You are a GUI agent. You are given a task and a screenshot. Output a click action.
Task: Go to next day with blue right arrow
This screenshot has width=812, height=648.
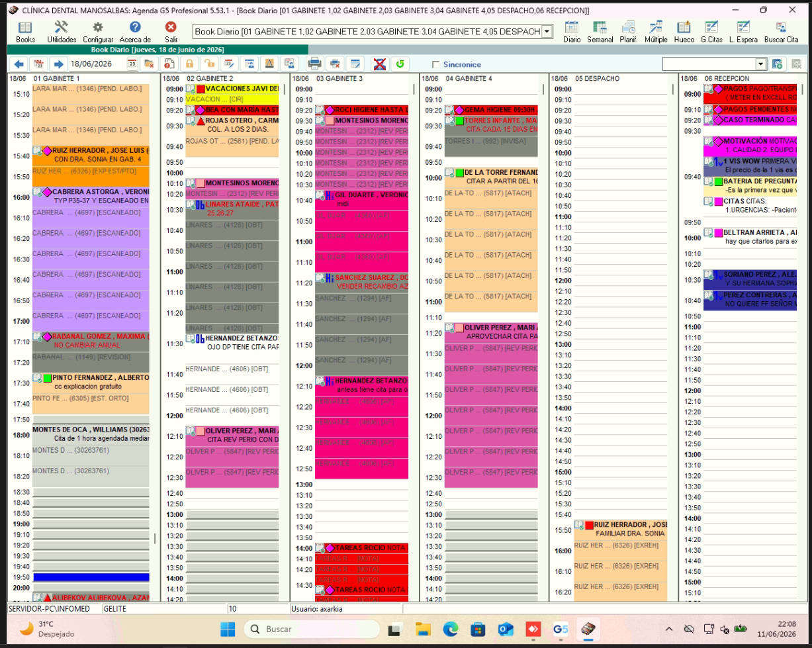point(58,64)
